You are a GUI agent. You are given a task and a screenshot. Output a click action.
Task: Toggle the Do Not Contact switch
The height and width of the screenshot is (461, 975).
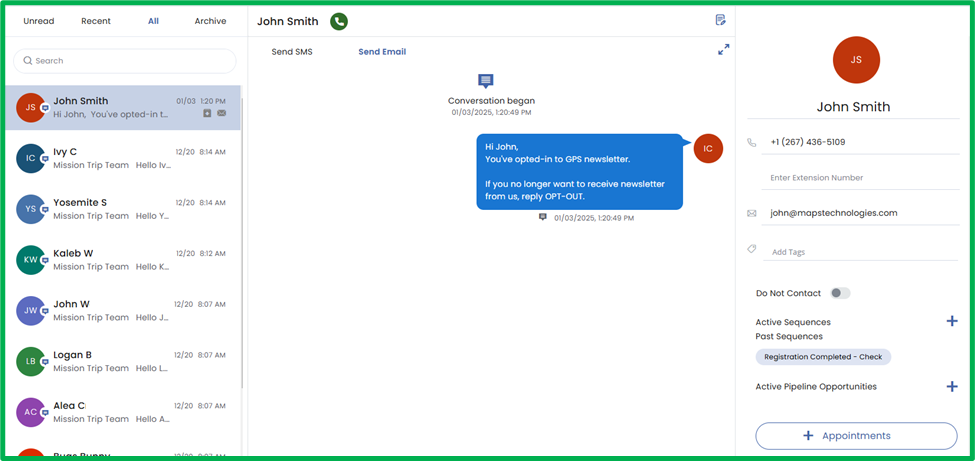840,293
